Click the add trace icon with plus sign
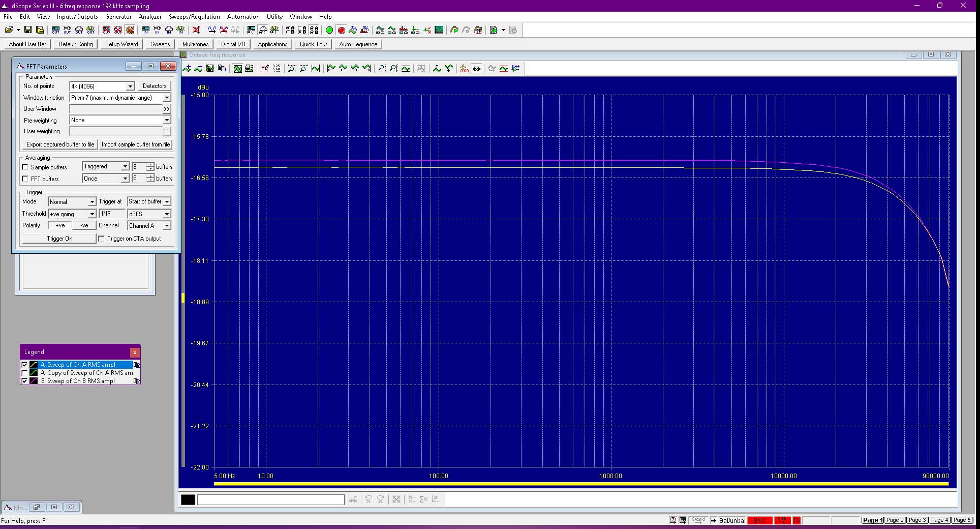The width and height of the screenshot is (980, 529). (x=187, y=69)
